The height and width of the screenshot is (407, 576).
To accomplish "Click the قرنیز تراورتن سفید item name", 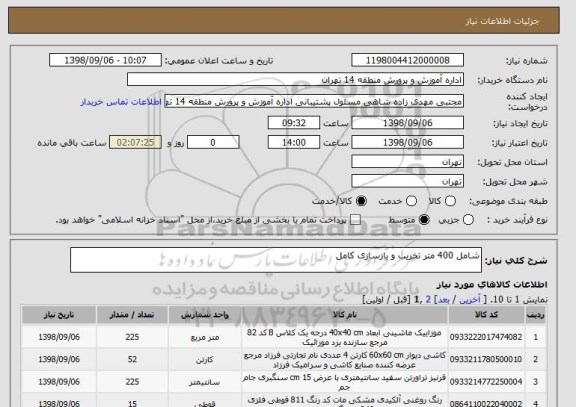I will tap(345, 382).
